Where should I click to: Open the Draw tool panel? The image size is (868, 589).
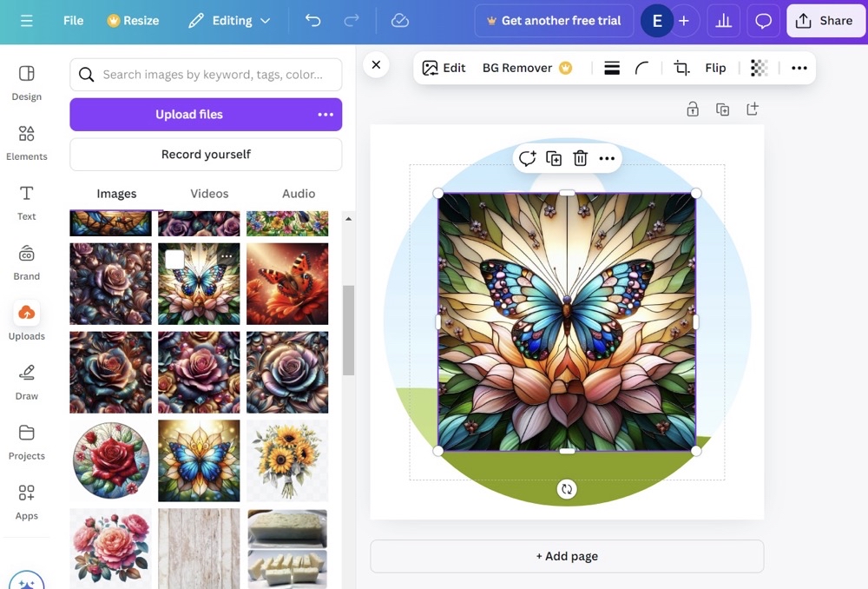pos(27,382)
